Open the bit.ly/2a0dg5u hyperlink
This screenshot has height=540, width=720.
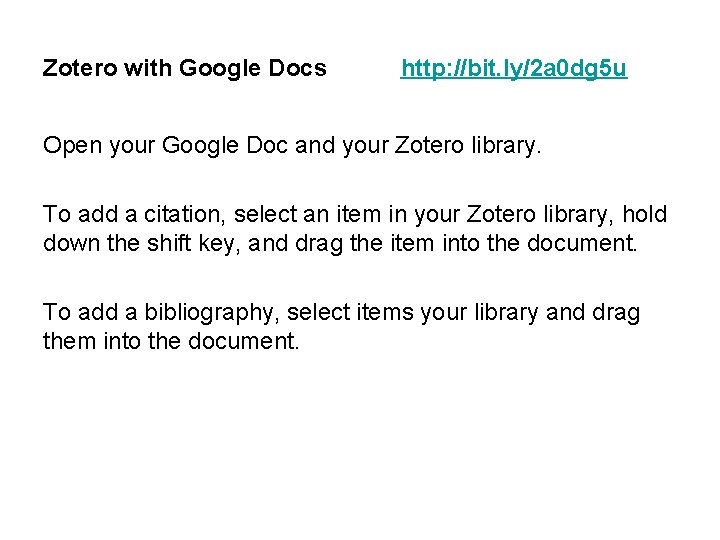point(514,69)
